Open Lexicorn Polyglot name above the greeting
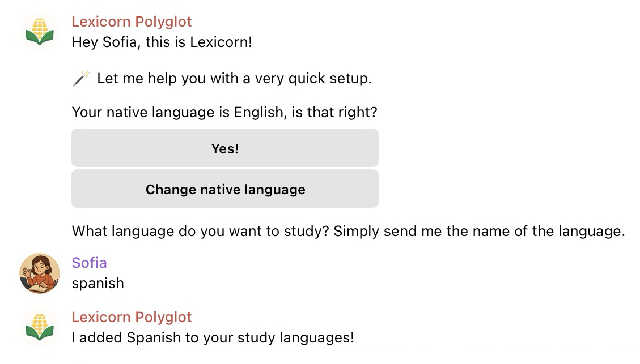Image resolution: width=640 pixels, height=364 pixels. pyautogui.click(x=132, y=22)
